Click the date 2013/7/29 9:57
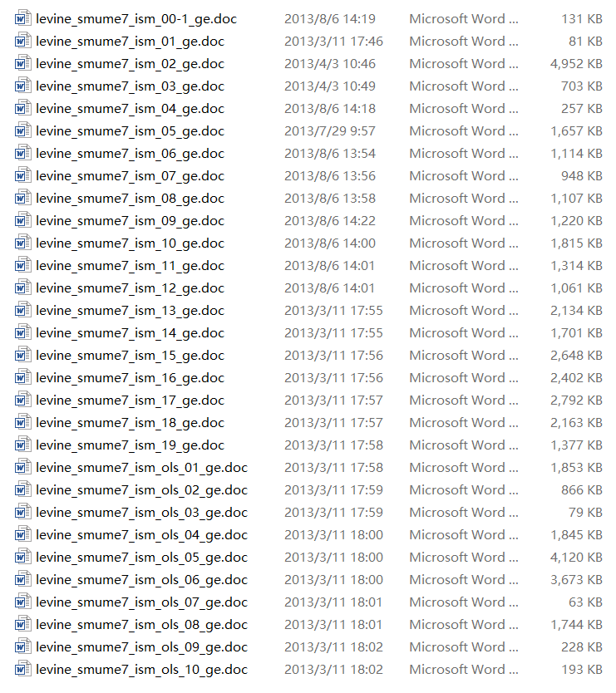The height and width of the screenshot is (693, 616). click(330, 130)
